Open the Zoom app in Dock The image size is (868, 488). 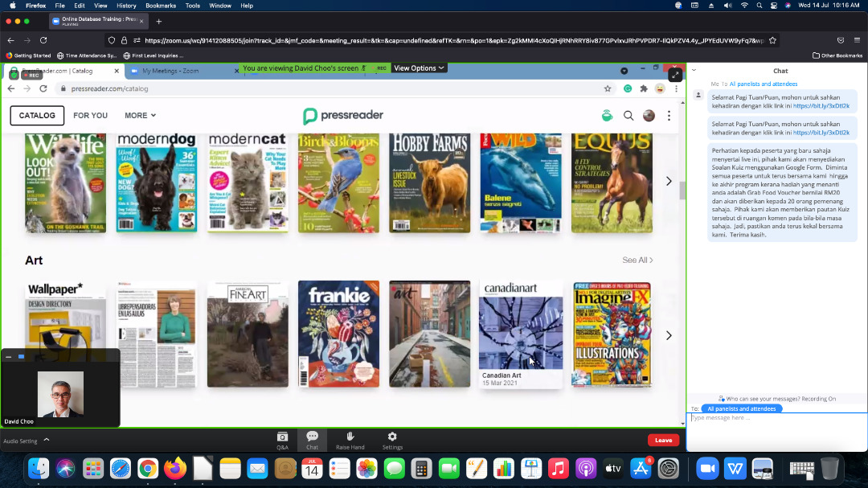coord(707,469)
